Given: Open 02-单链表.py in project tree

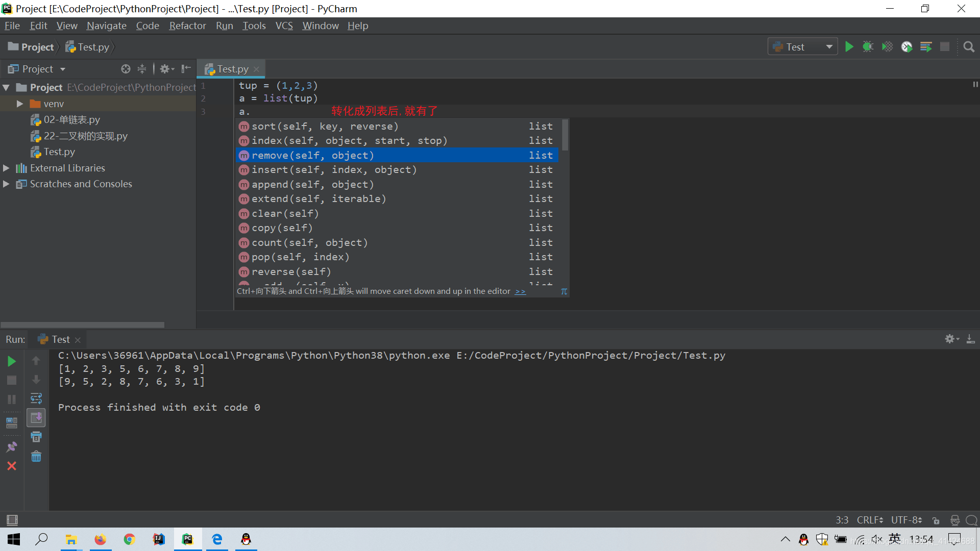Looking at the screenshot, I should 65,120.
